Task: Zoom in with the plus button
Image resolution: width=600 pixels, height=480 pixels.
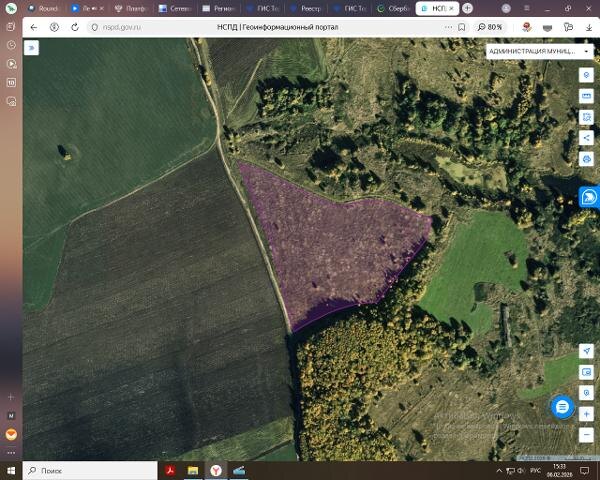Action: coord(586,414)
